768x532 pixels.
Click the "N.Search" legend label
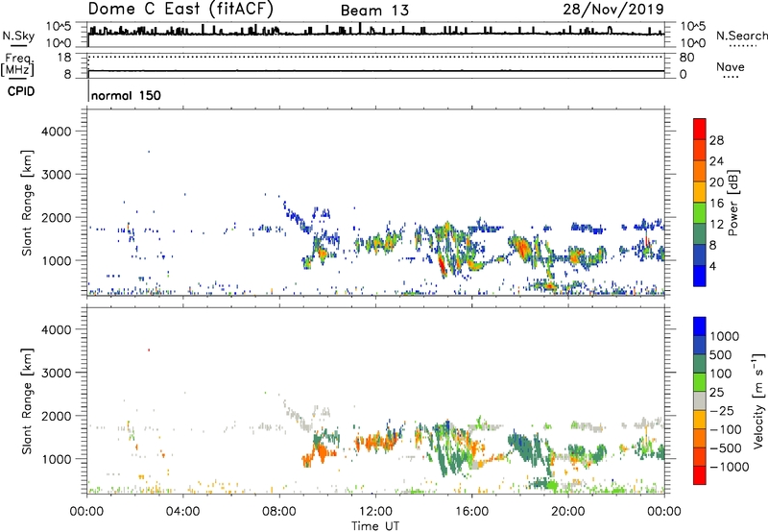coord(741,36)
